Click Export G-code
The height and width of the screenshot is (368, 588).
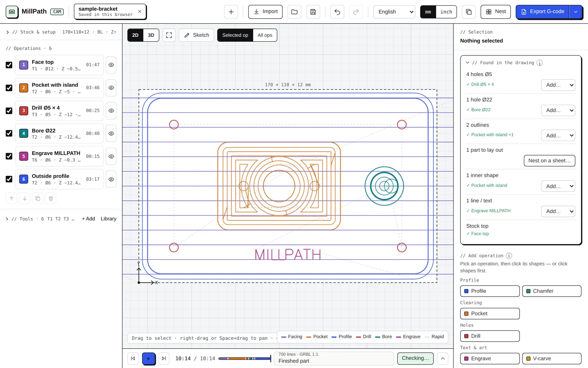[x=543, y=11]
